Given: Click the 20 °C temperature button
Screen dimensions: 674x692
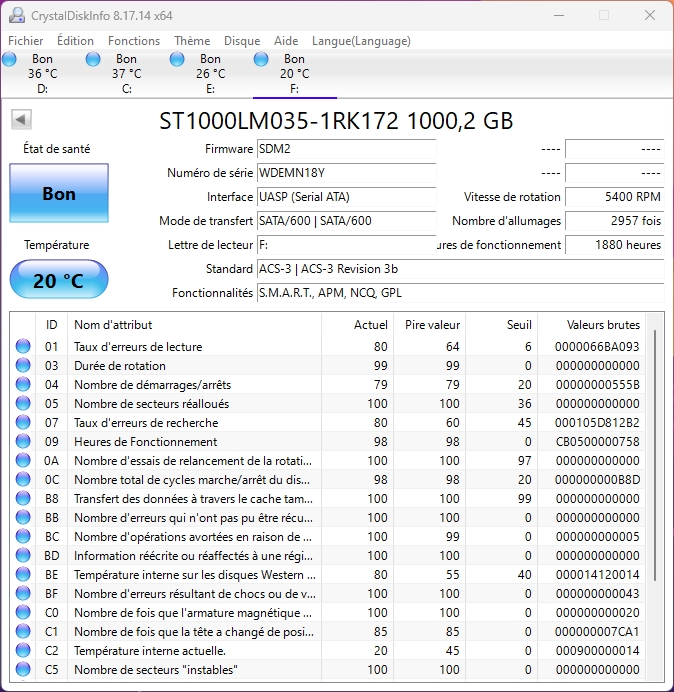Looking at the screenshot, I should [x=59, y=280].
